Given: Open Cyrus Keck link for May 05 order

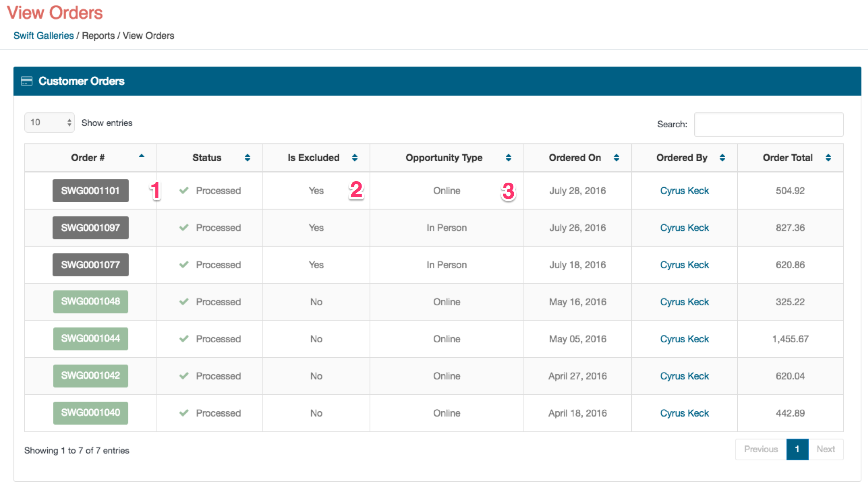Looking at the screenshot, I should pos(684,339).
